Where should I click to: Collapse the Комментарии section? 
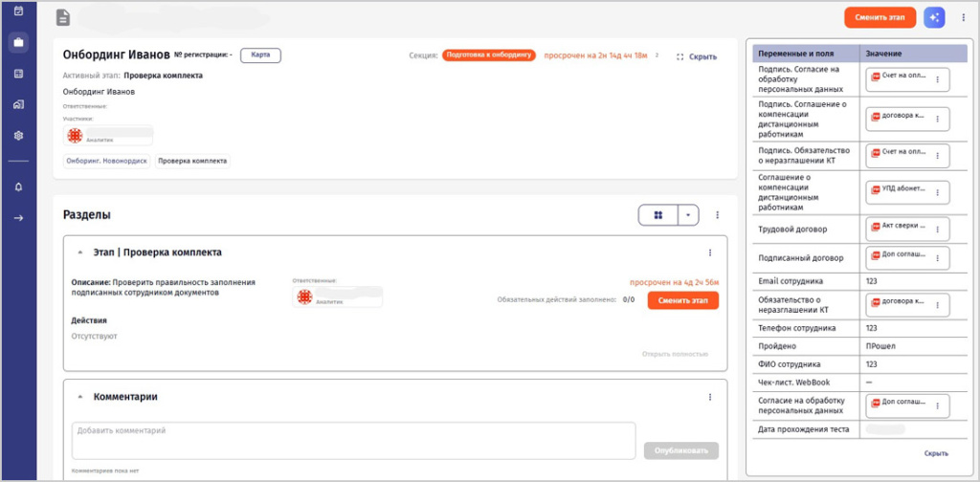[x=80, y=397]
